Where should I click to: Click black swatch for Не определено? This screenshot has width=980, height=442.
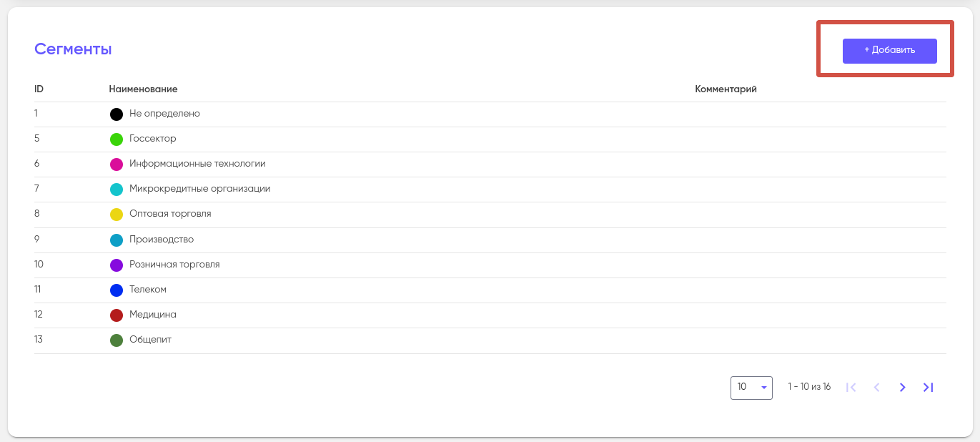click(117, 114)
